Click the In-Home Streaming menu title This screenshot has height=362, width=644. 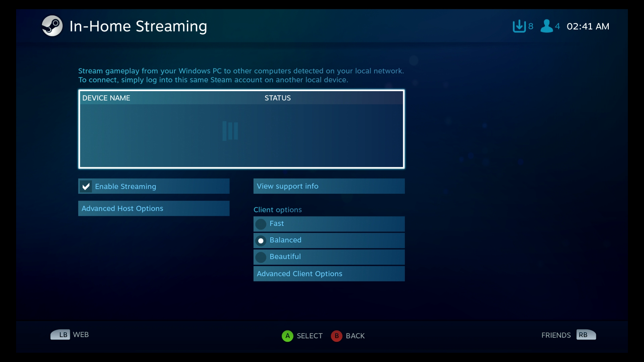tap(139, 25)
